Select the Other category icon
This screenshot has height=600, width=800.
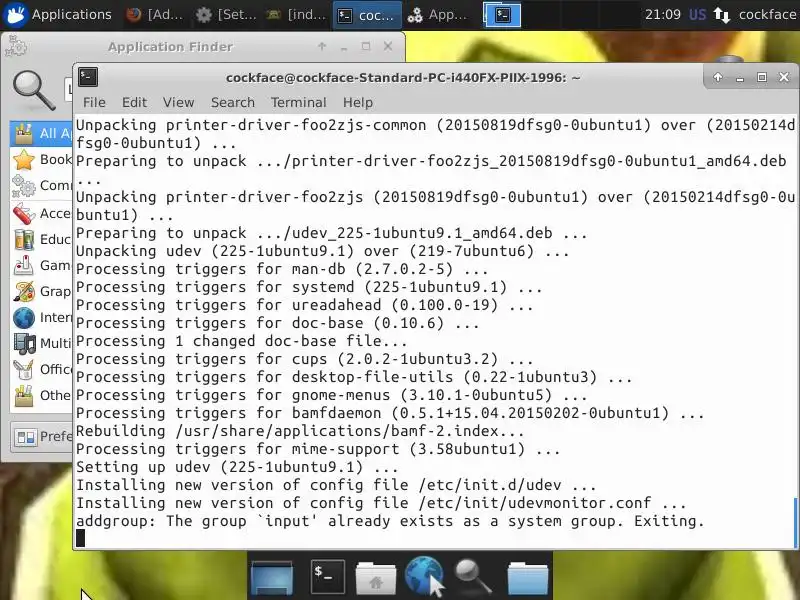pyautogui.click(x=24, y=396)
